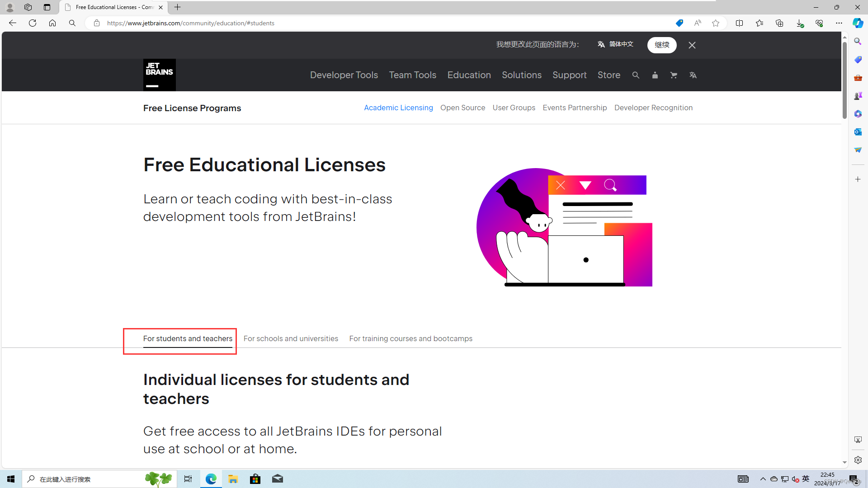Screen dimensions: 868x488
Task: Open sidebar Games chess icon
Action: coord(858,96)
